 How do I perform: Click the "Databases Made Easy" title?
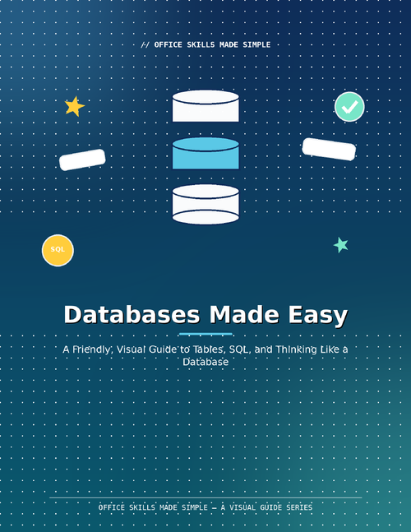(205, 315)
